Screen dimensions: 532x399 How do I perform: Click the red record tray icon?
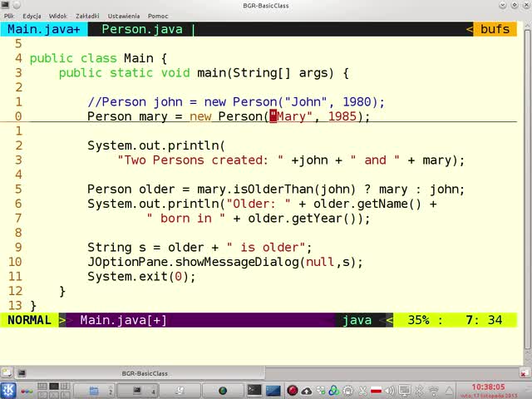point(293,391)
